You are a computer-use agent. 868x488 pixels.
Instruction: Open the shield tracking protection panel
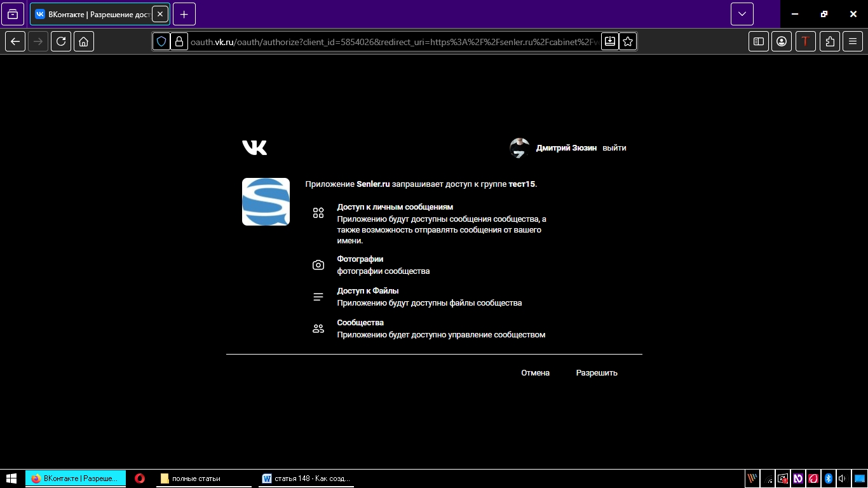[161, 41]
